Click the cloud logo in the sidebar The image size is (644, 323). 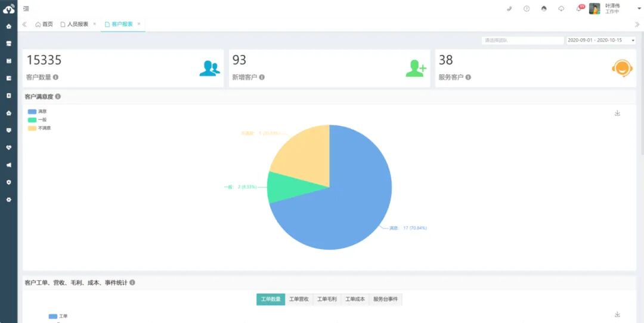[x=8, y=8]
